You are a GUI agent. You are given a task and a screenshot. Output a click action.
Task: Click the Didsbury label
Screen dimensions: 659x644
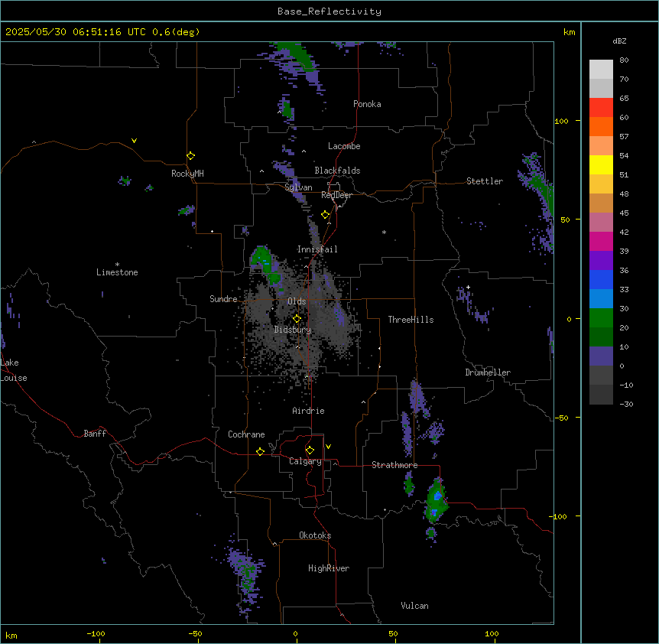(293, 330)
